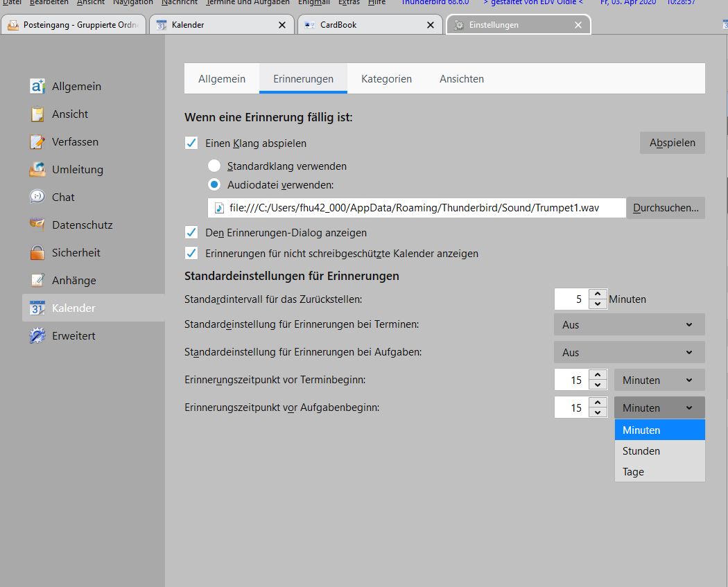Open the Anhänge sidebar icon
The height and width of the screenshot is (587, 728).
click(x=37, y=281)
